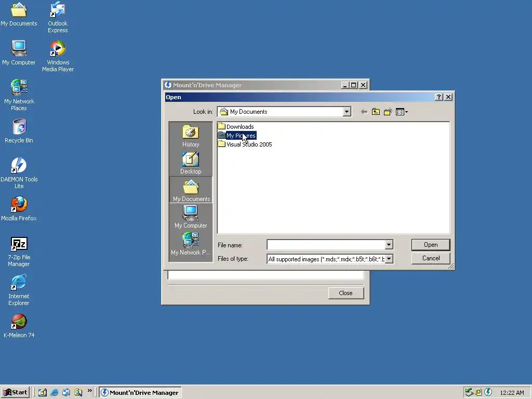Image resolution: width=532 pixels, height=399 pixels.
Task: Click the File name input field
Action: click(x=326, y=245)
